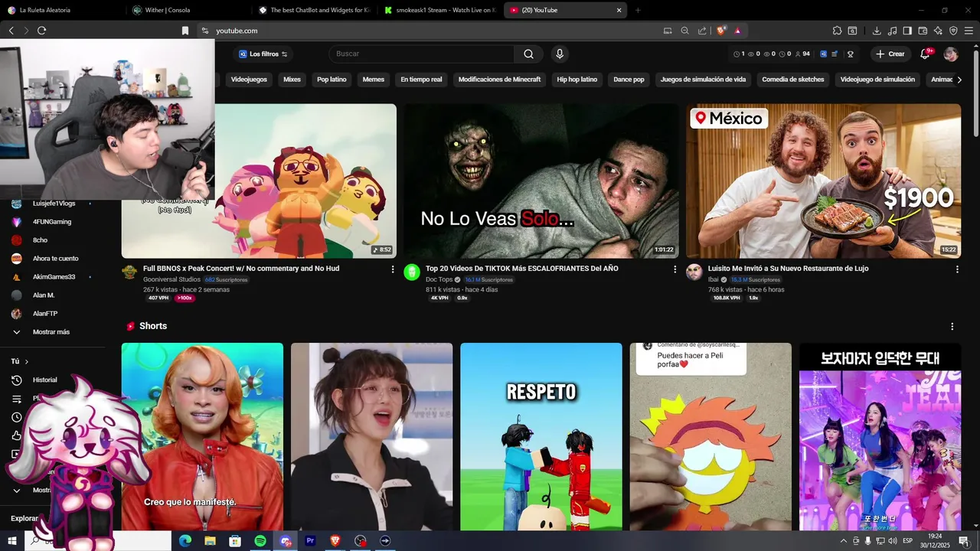Image resolution: width=980 pixels, height=551 pixels.
Task: Open the 'Los filtros' filter dropdown
Action: click(263, 54)
